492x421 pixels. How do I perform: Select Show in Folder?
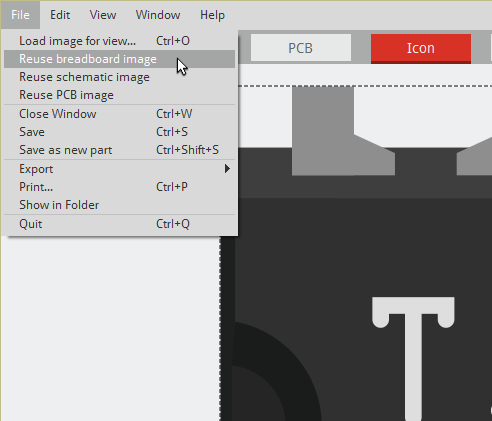coord(119,205)
